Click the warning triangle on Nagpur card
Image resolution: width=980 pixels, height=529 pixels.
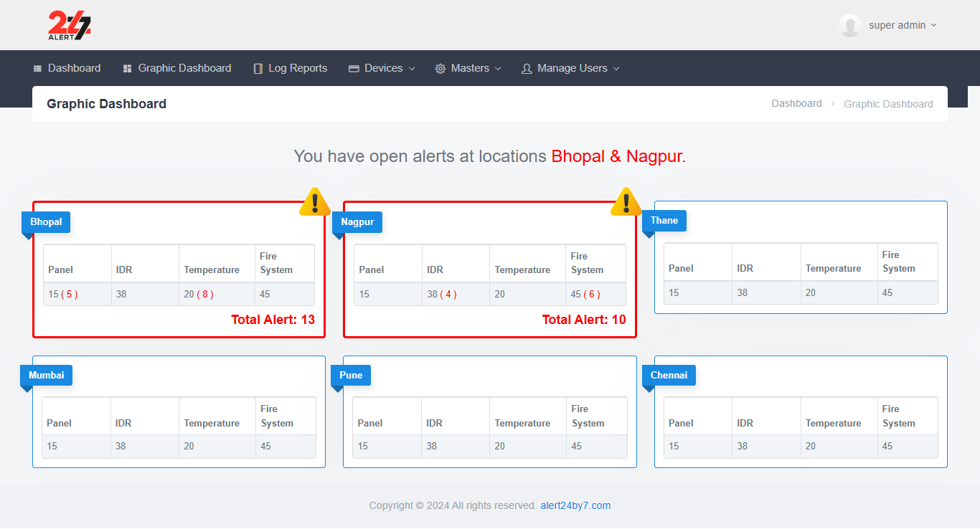626,202
